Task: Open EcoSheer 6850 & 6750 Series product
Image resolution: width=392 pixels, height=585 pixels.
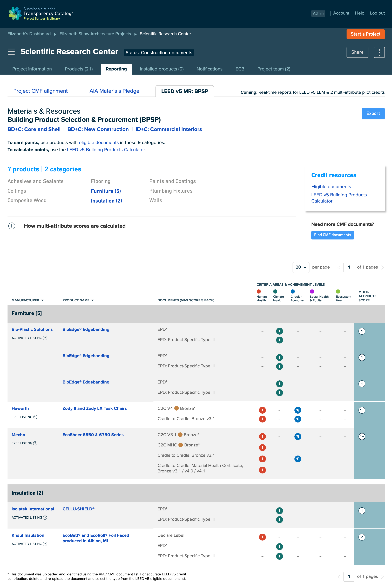Action: [93, 435]
